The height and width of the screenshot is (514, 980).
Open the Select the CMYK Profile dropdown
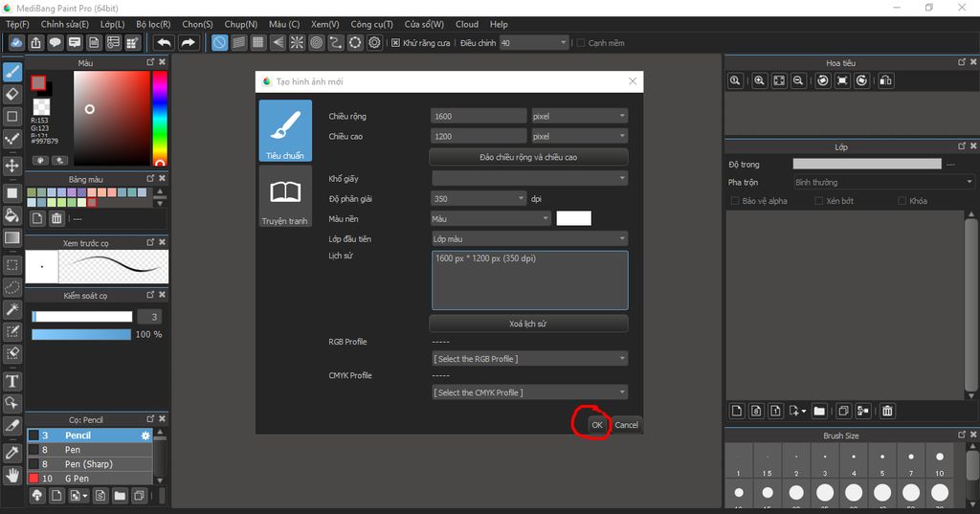(x=530, y=392)
